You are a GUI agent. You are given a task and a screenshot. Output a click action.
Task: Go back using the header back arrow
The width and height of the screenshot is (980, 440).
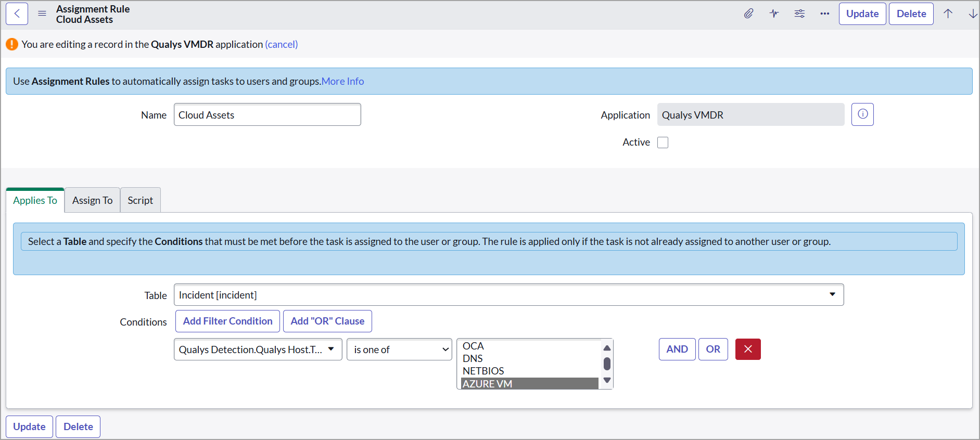coord(17,14)
